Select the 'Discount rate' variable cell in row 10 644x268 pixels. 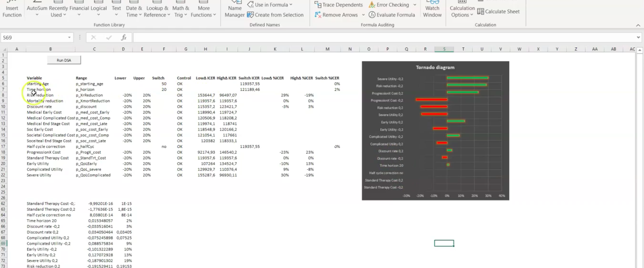click(50, 107)
